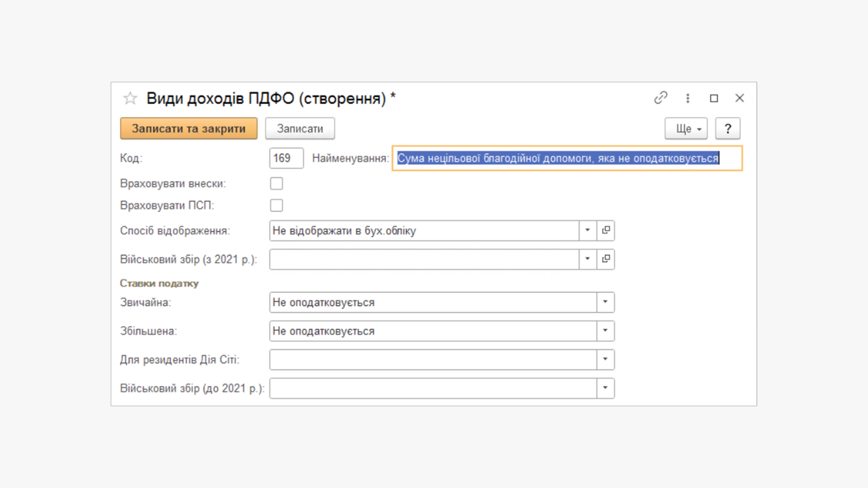
Task: Open the Звичайна tax rate dropdown
Action: (x=605, y=302)
